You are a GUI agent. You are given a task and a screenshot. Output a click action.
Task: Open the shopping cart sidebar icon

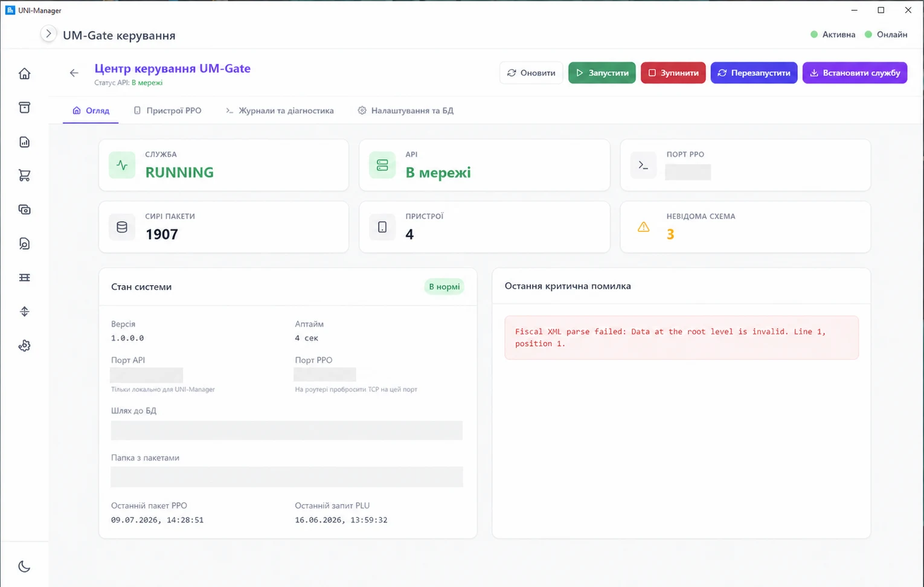pyautogui.click(x=24, y=176)
